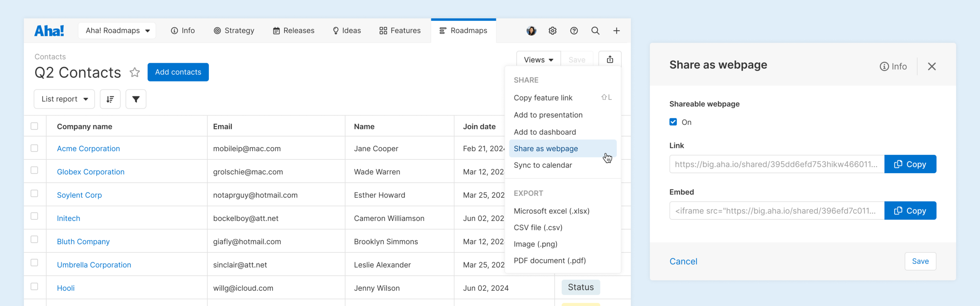Open the Aha! Roadmaps workspace dropdown
This screenshot has width=980, height=306.
[117, 31]
